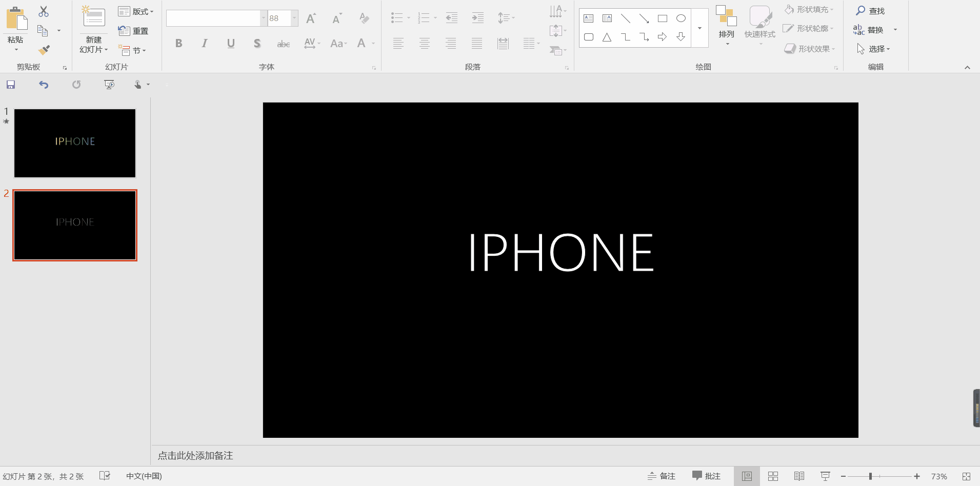Screen dimensions: 980x486
Task: Open the 批注 comments button
Action: point(706,476)
